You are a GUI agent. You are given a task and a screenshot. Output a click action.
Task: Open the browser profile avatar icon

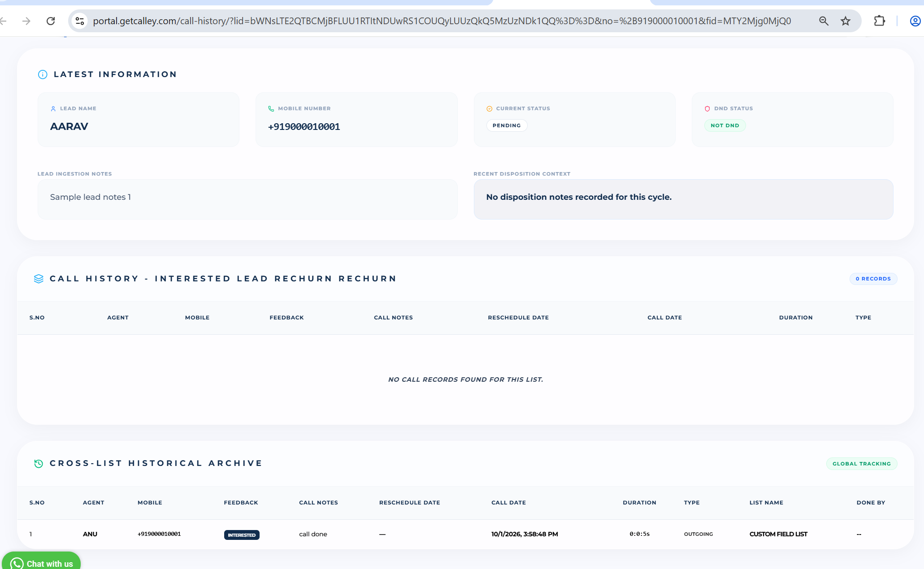(x=915, y=21)
